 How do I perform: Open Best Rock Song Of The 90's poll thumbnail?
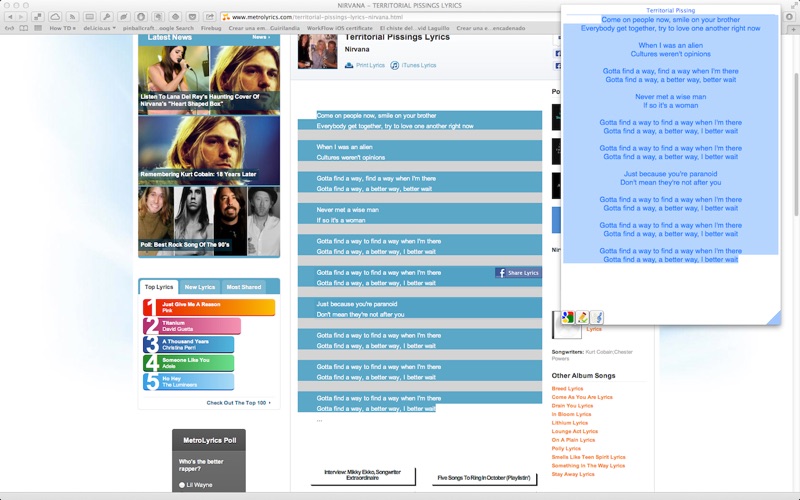tap(209, 221)
